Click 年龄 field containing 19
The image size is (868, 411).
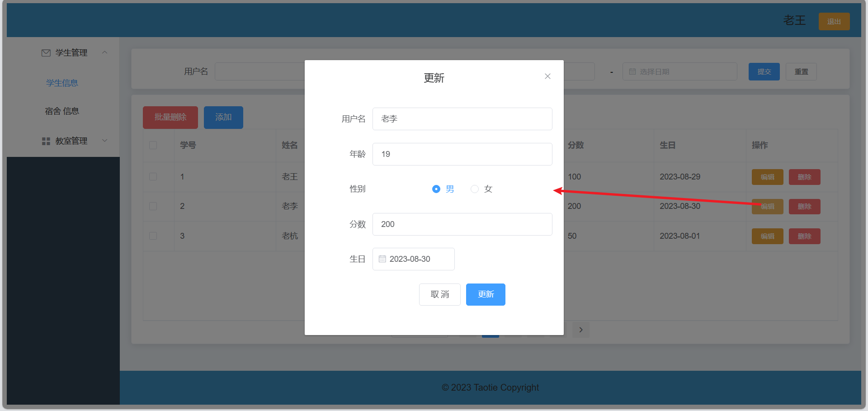(x=462, y=154)
